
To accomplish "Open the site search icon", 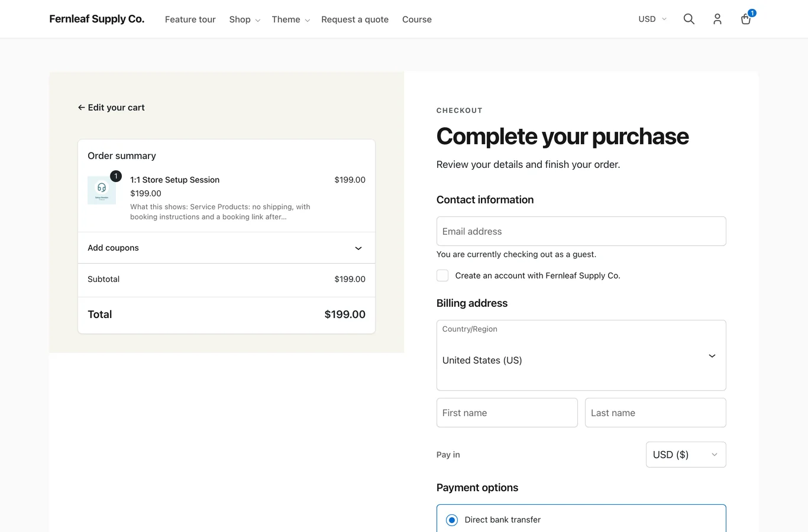I will coord(689,19).
